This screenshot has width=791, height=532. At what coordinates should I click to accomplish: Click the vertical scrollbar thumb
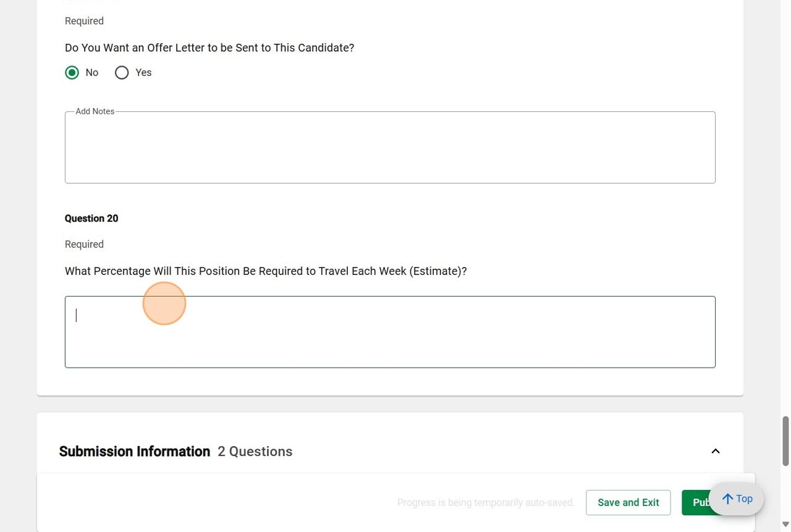785,441
